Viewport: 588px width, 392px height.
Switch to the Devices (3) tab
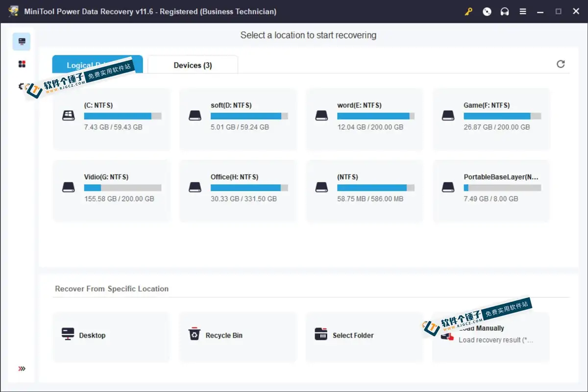[x=193, y=65]
